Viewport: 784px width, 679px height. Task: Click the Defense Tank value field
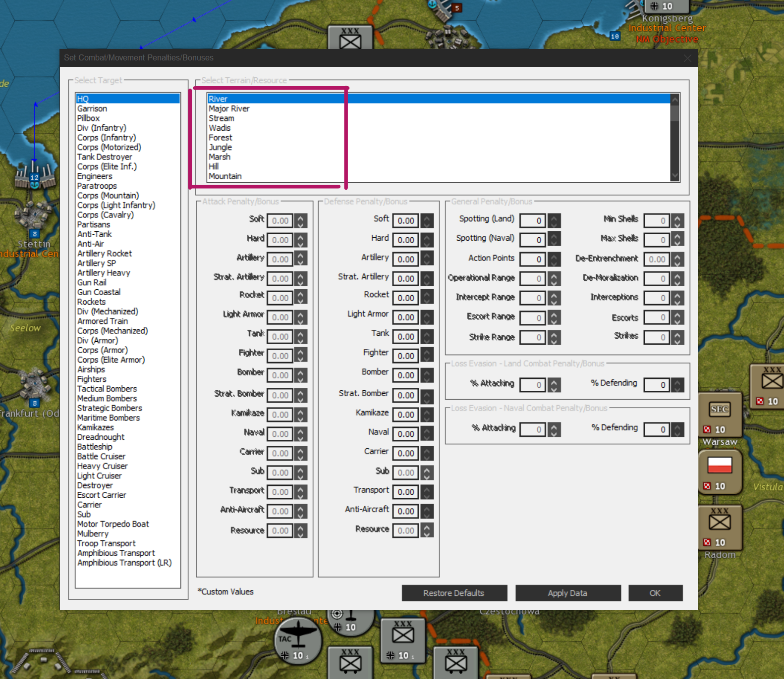pos(406,337)
